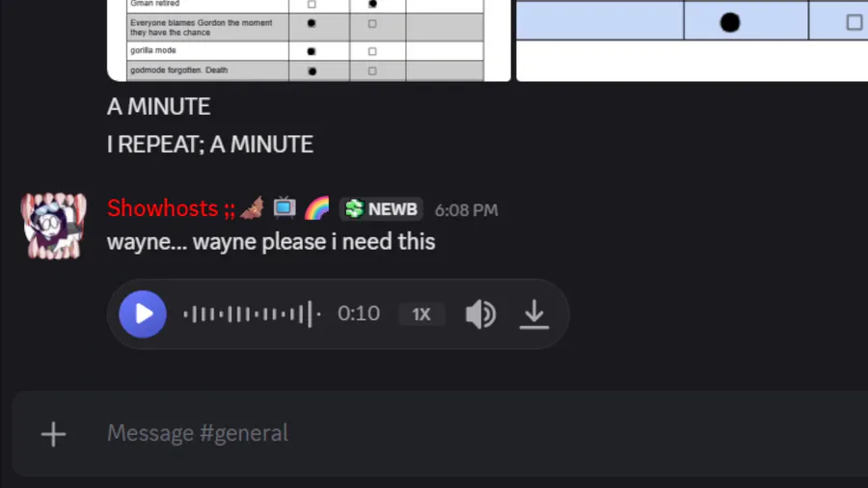This screenshot has height=488, width=868.
Task: Open the plus attachment menu
Action: (x=53, y=434)
